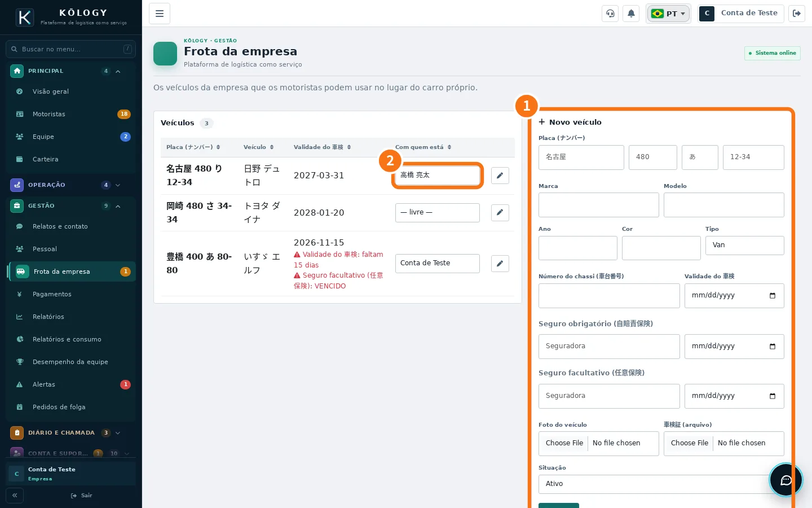Open the calendar picker for Seguro facultativo date
Image resolution: width=812 pixels, height=508 pixels.
[773, 396]
